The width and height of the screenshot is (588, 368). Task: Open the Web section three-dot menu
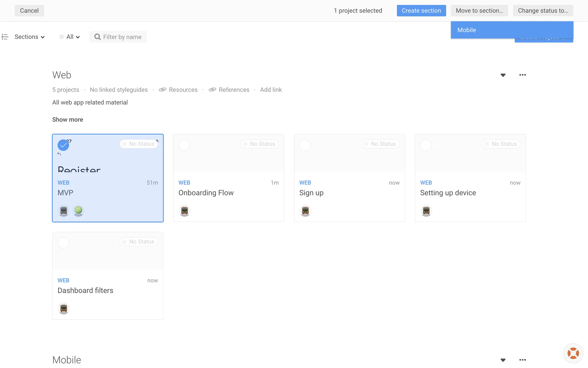pyautogui.click(x=522, y=75)
